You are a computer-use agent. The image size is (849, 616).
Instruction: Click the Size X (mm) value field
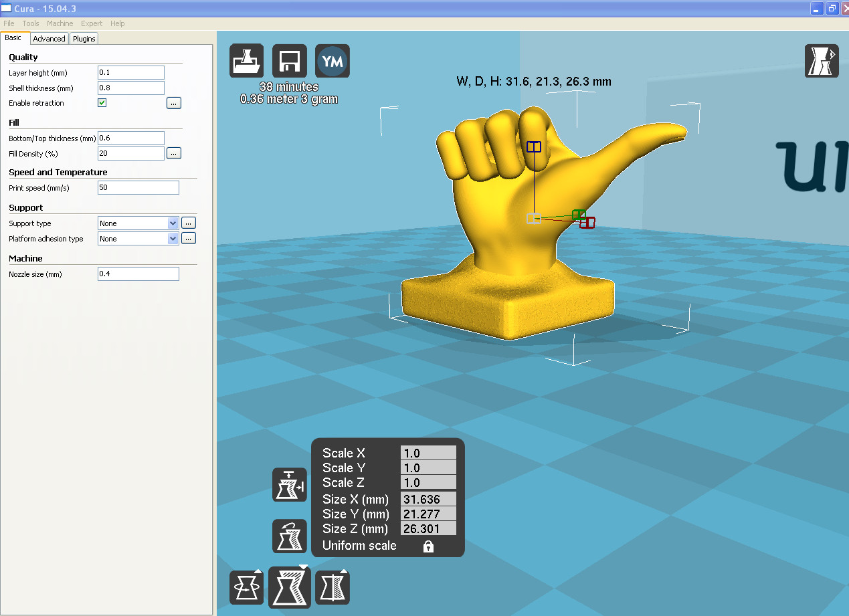[x=428, y=499]
